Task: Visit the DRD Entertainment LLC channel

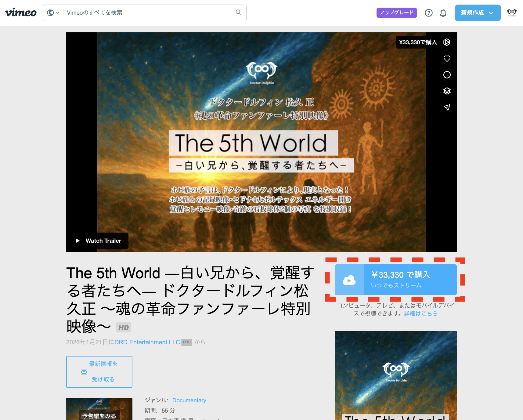Action: (x=147, y=342)
